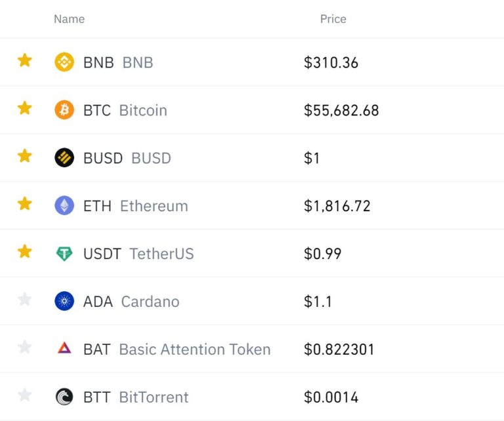
Task: Favorite BAT using its gray star
Action: pos(25,347)
